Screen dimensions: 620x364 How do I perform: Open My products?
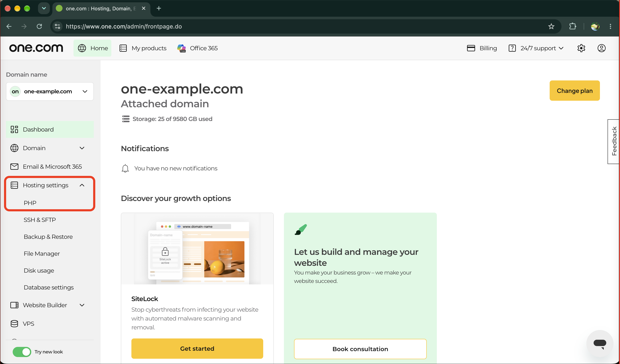coord(143,48)
